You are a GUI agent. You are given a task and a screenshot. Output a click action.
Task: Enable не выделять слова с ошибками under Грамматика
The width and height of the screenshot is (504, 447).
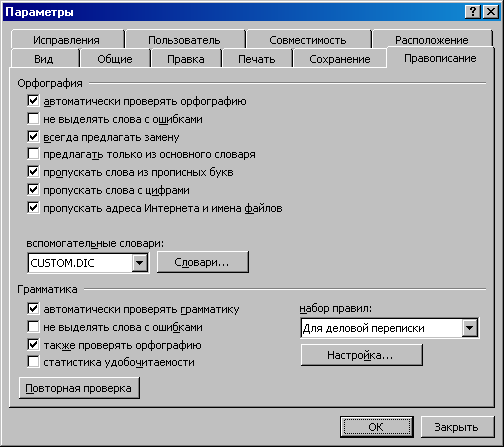(33, 327)
